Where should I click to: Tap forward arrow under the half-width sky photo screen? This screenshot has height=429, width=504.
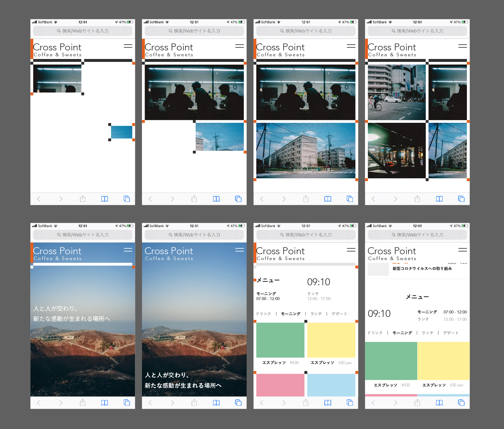coord(172,199)
